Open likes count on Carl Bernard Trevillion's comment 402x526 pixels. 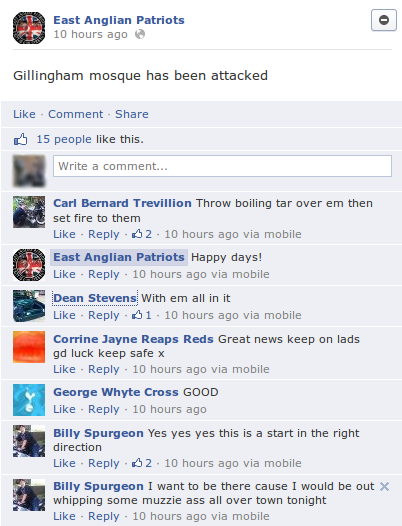coord(142,234)
